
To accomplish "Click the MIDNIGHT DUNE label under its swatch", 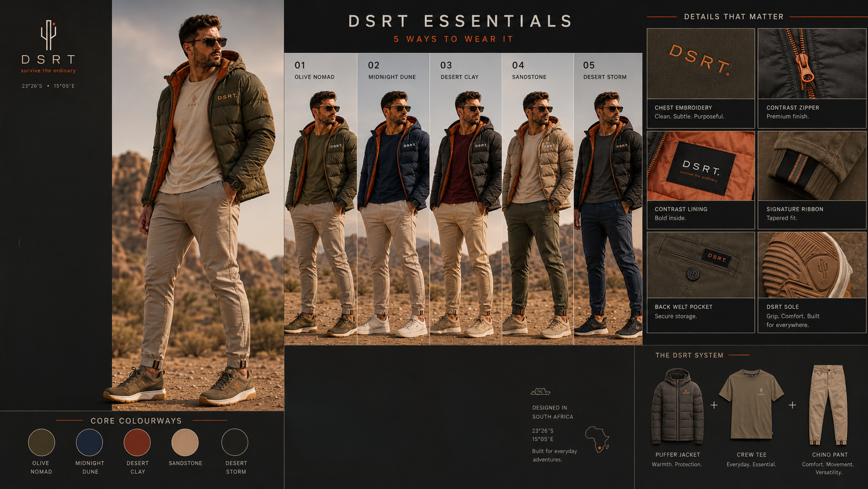I will pyautogui.click(x=90, y=468).
